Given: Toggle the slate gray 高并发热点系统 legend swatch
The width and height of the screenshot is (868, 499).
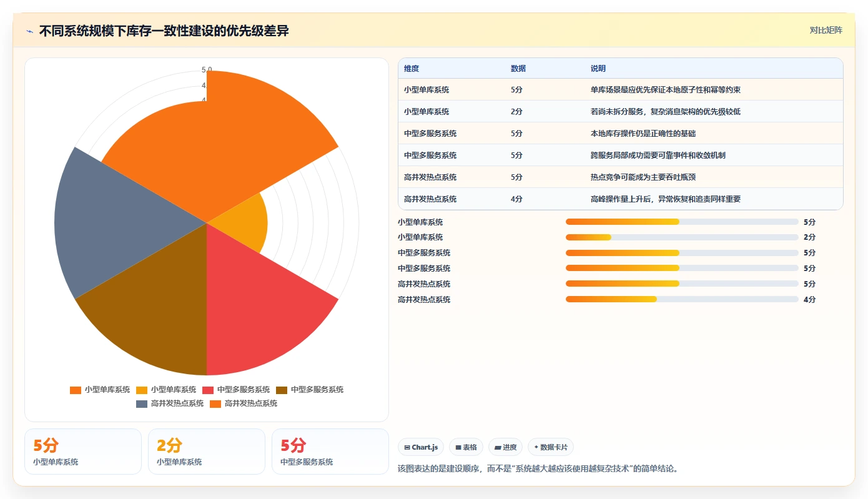Looking at the screenshot, I should pyautogui.click(x=142, y=403).
